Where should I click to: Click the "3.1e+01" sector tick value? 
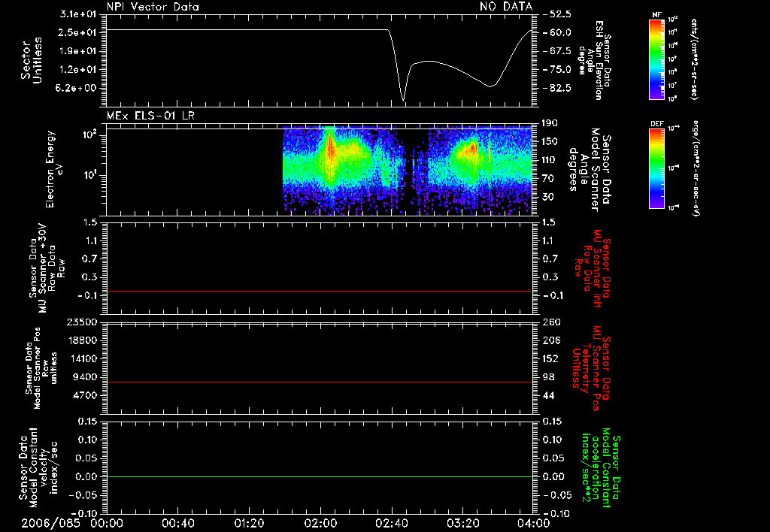[x=77, y=14]
